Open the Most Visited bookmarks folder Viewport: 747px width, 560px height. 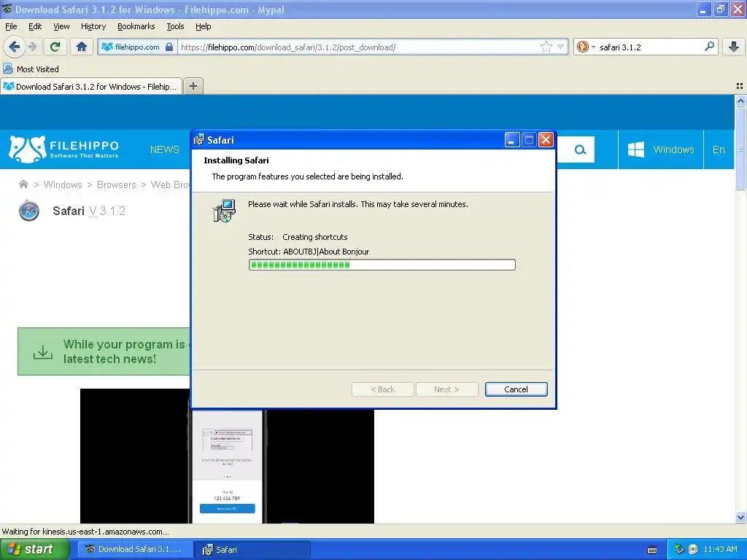point(31,69)
